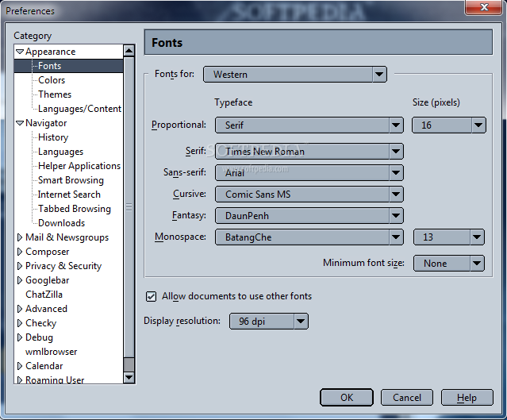Open the Proportional typeface dropdown
Screen dimensions: 507x420
(309, 125)
